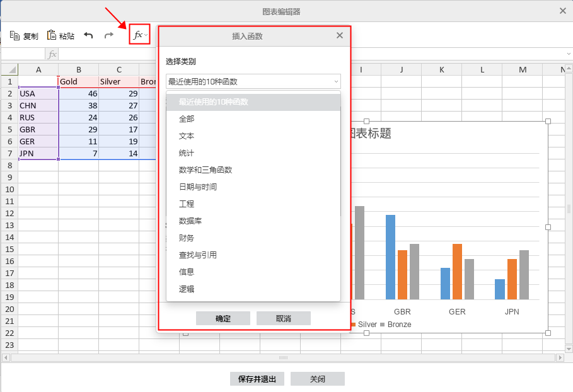Click the fx icon in formula bar
The height and width of the screenshot is (392, 573).
[x=52, y=54]
